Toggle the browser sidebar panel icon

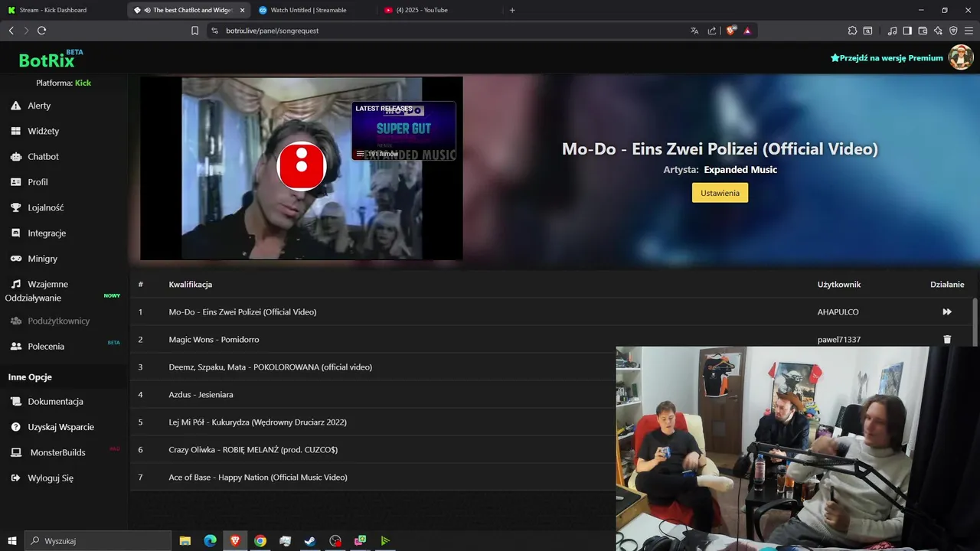click(907, 31)
